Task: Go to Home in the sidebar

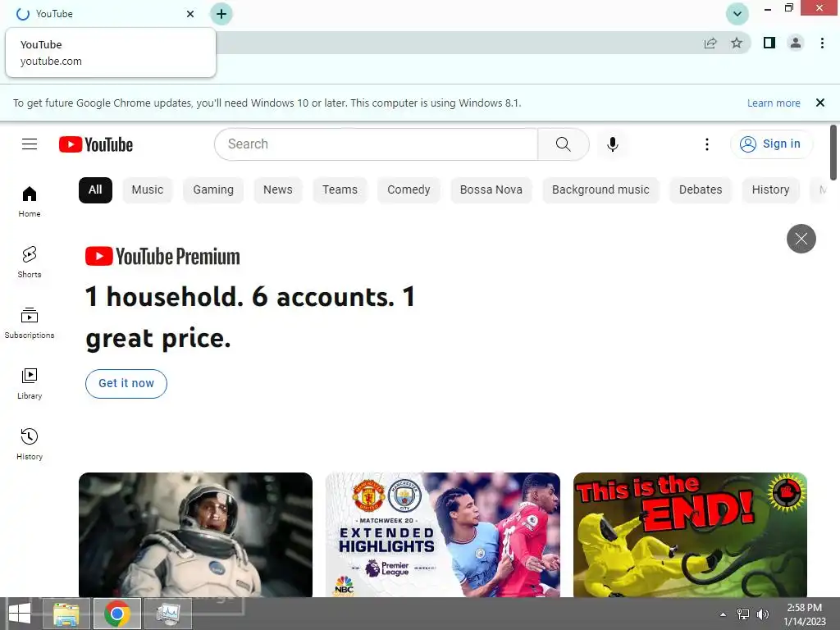Action: [30, 202]
